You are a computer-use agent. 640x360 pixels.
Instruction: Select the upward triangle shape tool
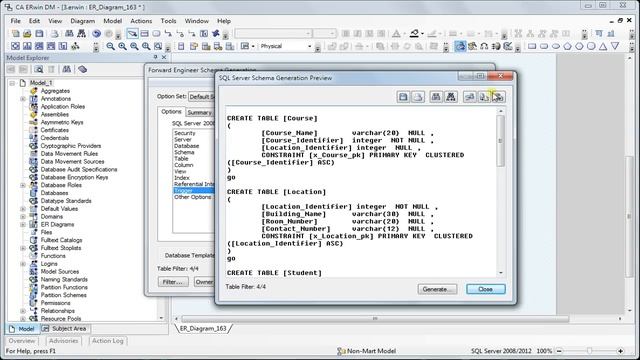point(603,46)
